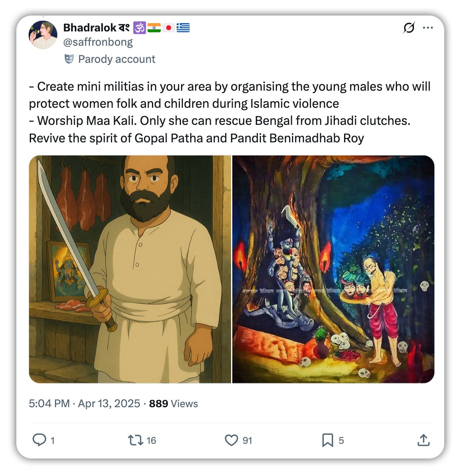Like the post with the heart icon
463x476 pixels.
click(x=233, y=440)
